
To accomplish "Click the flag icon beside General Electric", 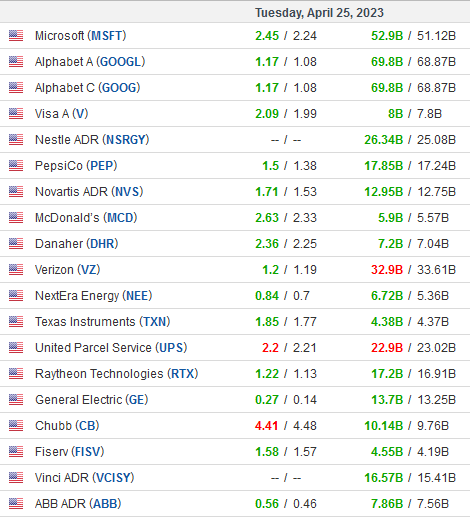I will point(16,400).
